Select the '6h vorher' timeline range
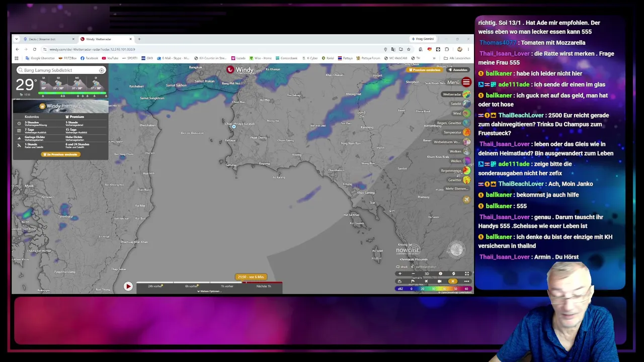This screenshot has width=644, height=362. (x=191, y=286)
